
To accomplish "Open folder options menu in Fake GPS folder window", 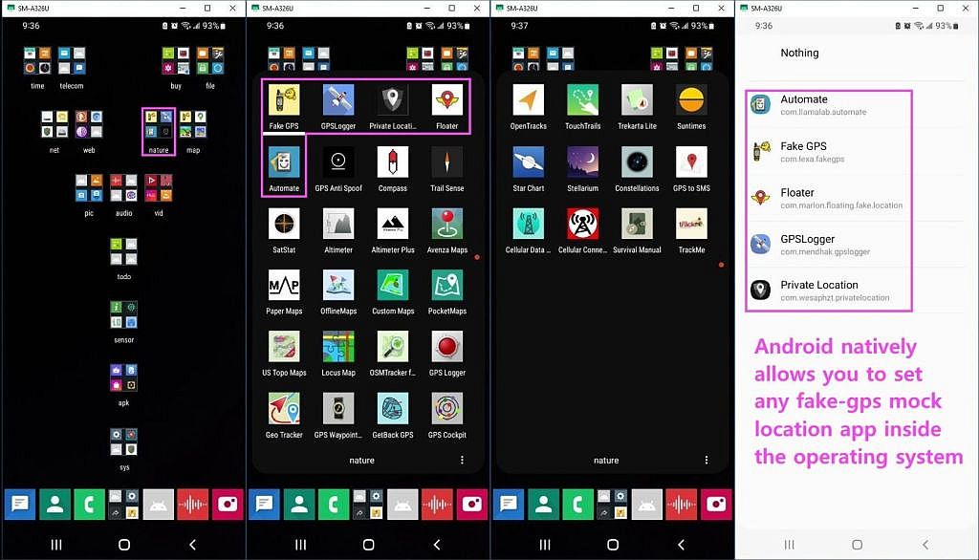I will (462, 460).
